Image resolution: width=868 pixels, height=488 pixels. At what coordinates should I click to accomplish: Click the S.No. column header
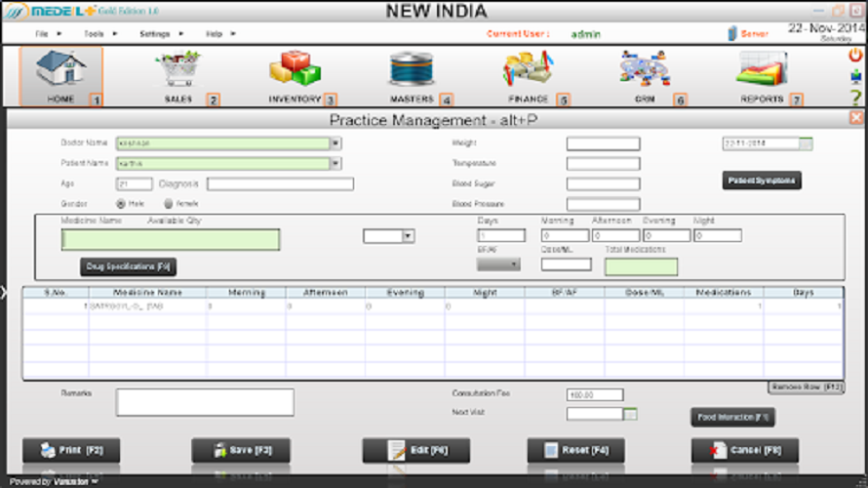[x=56, y=293]
